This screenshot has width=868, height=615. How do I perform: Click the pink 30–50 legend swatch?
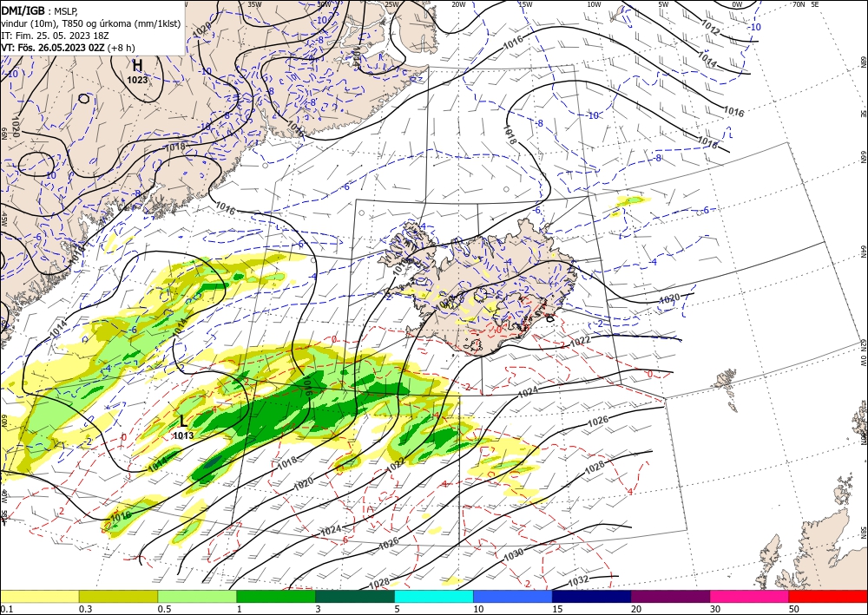750,596
